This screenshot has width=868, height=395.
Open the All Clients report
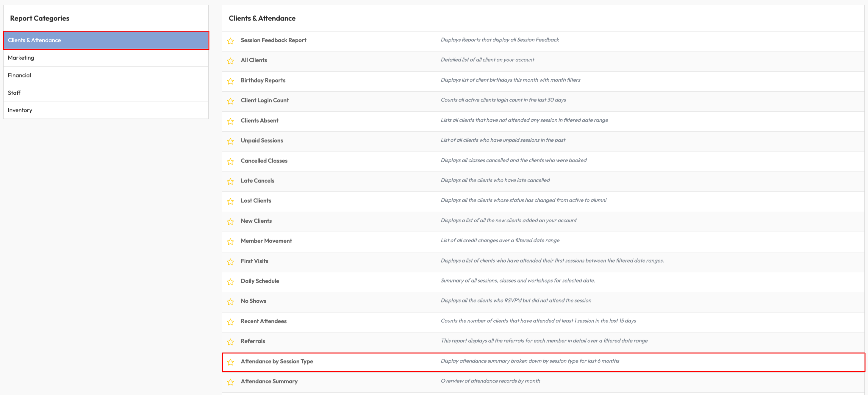[254, 60]
